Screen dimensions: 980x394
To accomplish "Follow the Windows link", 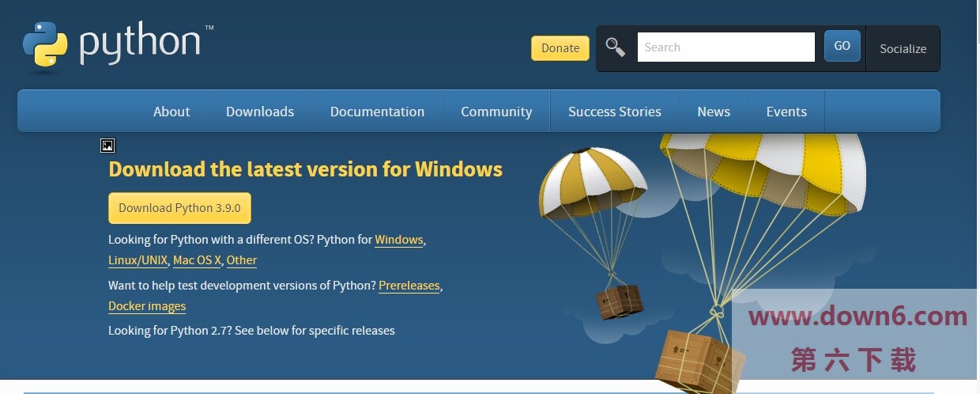I will pos(399,239).
